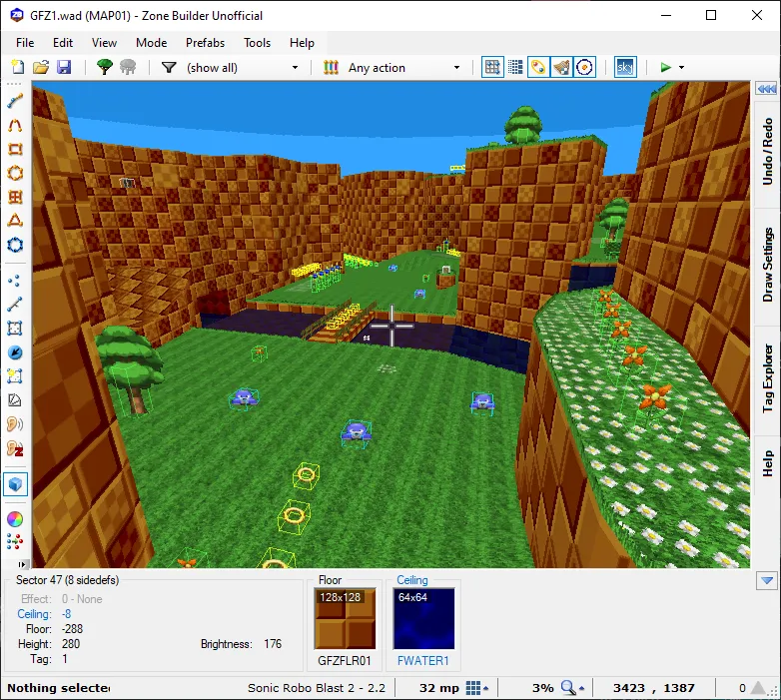781x700 pixels.
Task: Select the blue polygon shape tool
Action: pyautogui.click(x=15, y=245)
